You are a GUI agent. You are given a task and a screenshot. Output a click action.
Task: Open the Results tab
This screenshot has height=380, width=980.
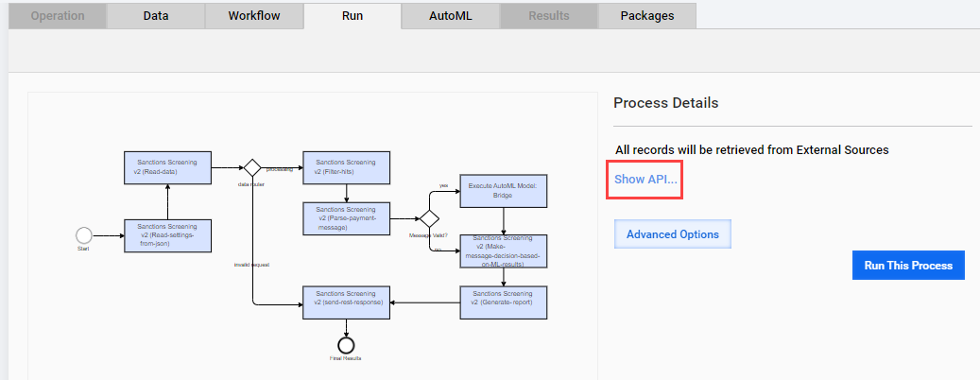pyautogui.click(x=549, y=16)
